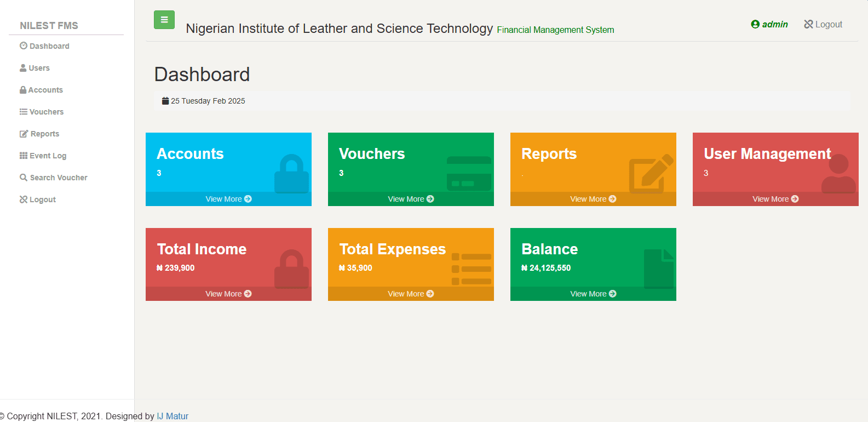The image size is (868, 422).
Task: Open Users from the sidebar menu
Action: [35, 68]
